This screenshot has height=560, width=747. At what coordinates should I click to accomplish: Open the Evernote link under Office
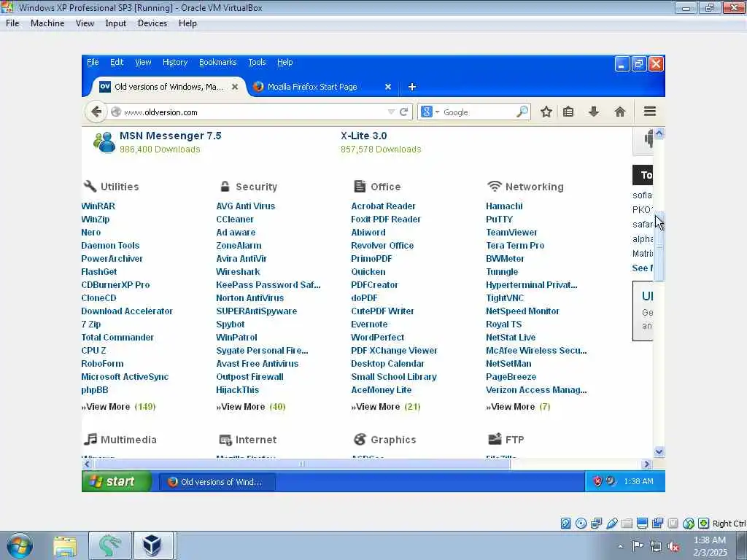point(369,324)
